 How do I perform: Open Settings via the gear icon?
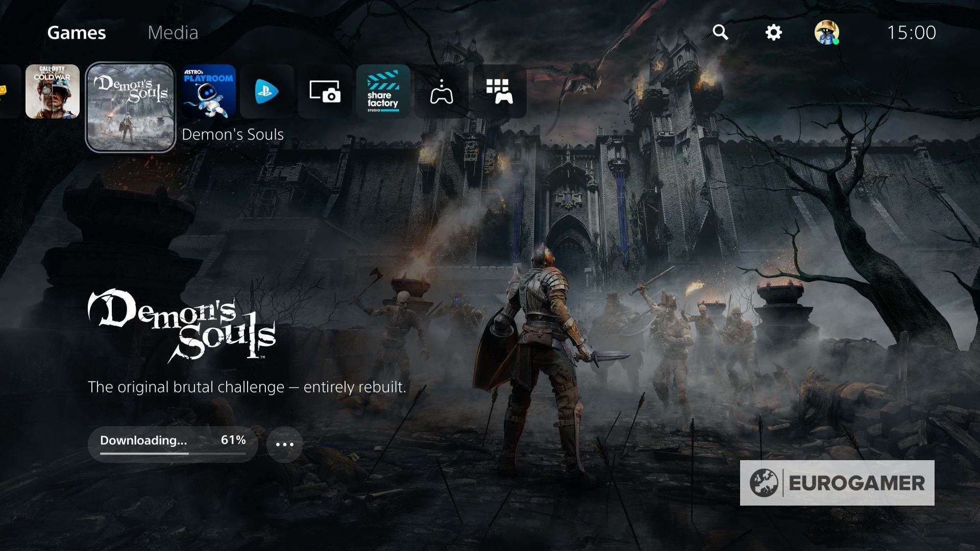(x=773, y=33)
